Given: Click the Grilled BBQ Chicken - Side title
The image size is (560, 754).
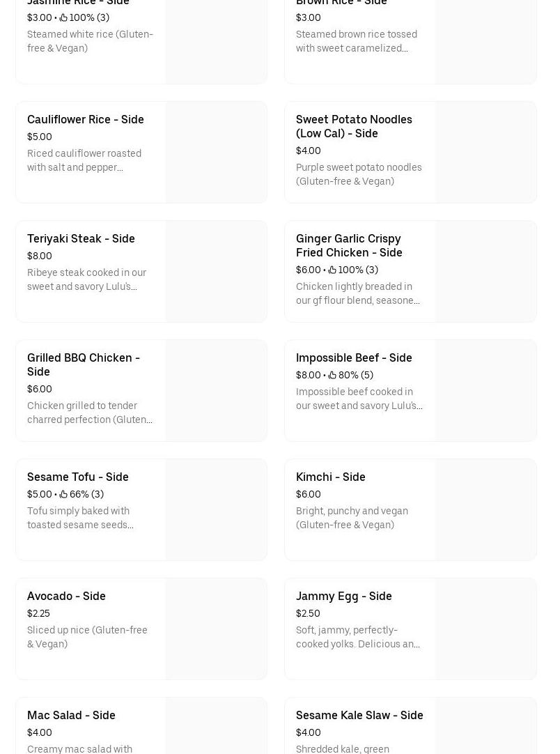Looking at the screenshot, I should 83,364.
